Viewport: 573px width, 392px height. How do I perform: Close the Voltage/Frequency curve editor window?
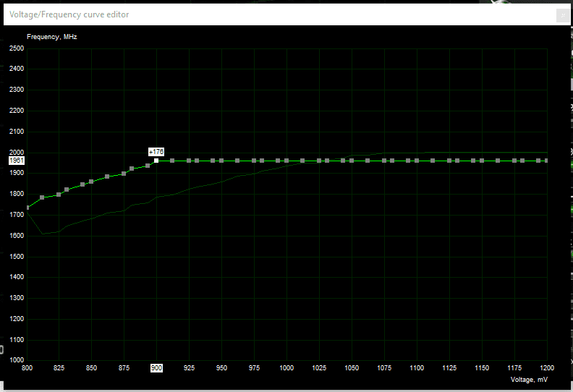(563, 15)
